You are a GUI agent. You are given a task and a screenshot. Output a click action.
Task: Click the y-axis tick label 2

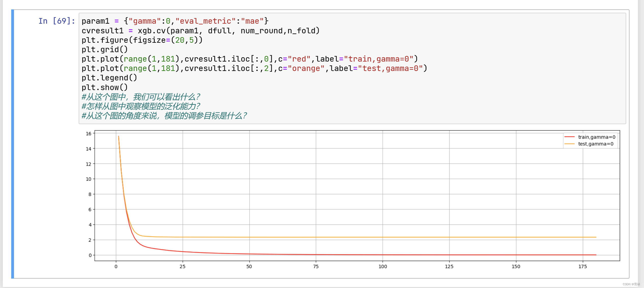click(x=90, y=240)
